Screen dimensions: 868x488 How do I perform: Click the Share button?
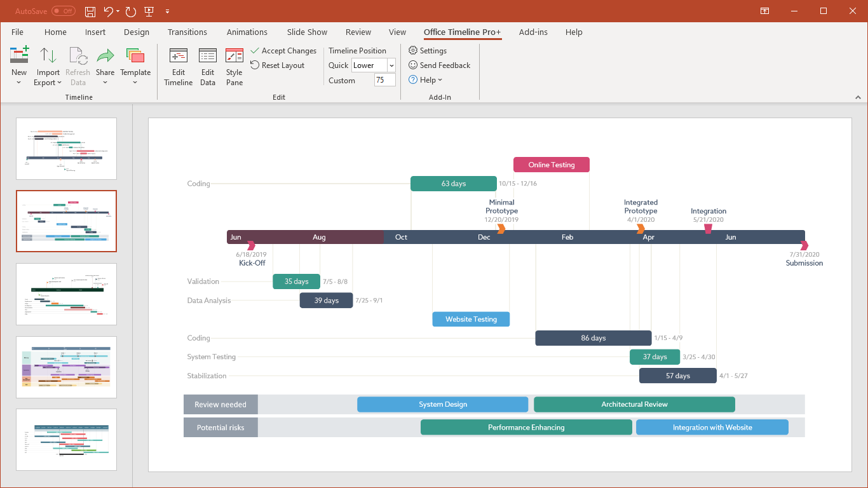pyautogui.click(x=105, y=64)
